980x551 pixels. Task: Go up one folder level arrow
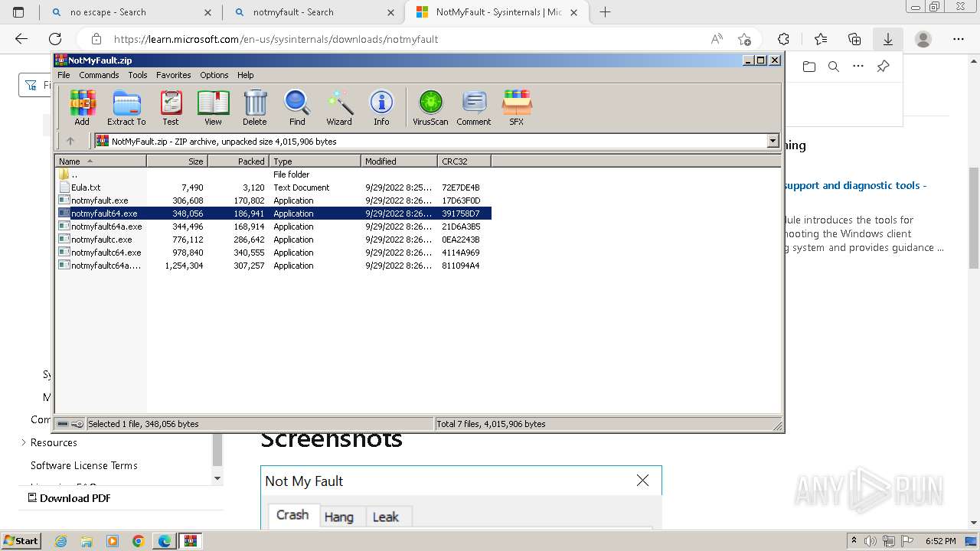70,141
